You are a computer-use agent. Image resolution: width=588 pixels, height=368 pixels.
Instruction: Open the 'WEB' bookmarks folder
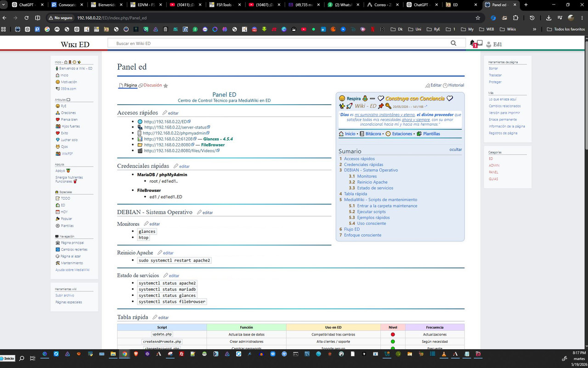(486, 29)
